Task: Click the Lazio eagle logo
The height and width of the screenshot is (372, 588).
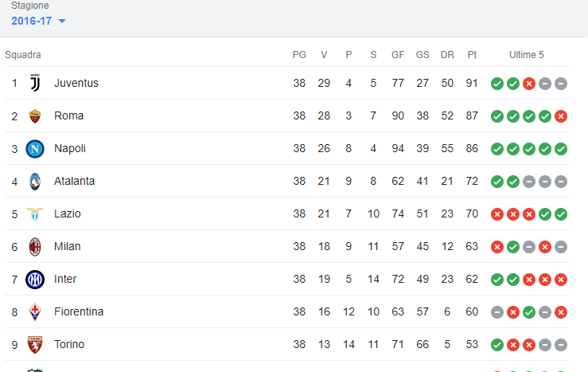Action: click(x=35, y=214)
